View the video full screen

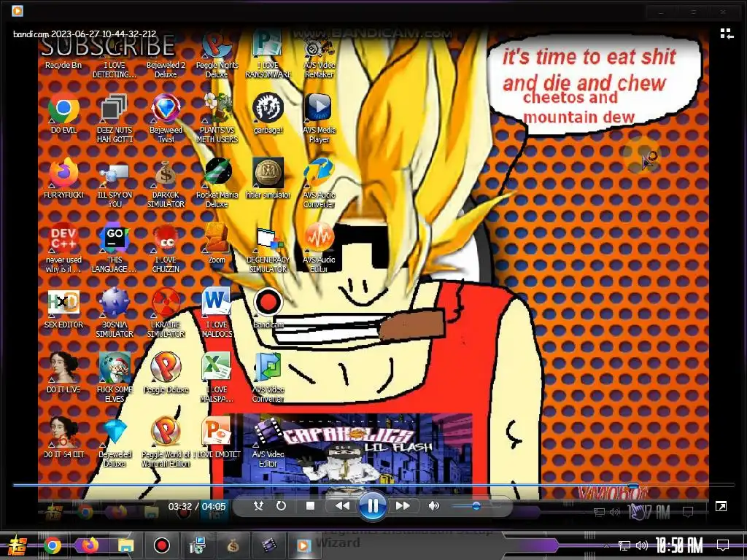(x=721, y=506)
